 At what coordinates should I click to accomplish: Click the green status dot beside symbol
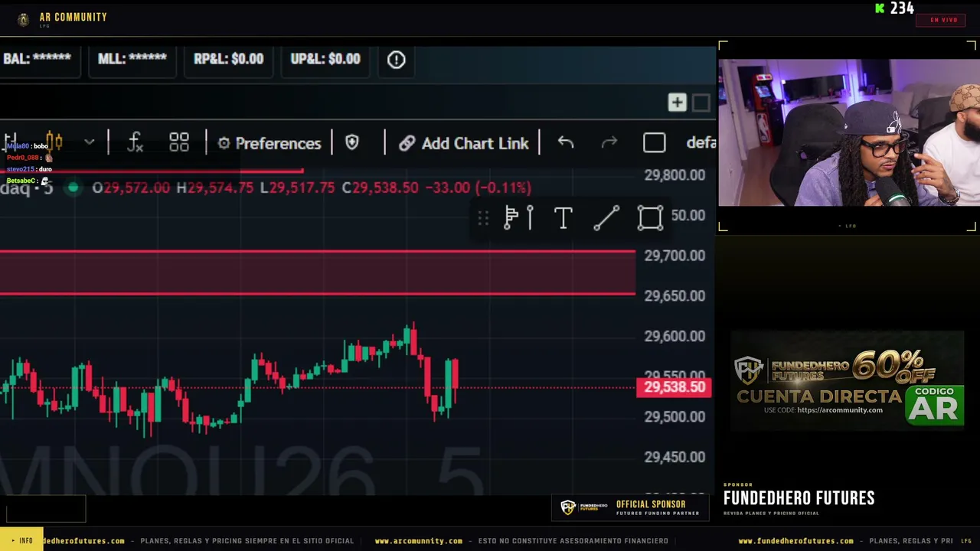[x=73, y=187]
